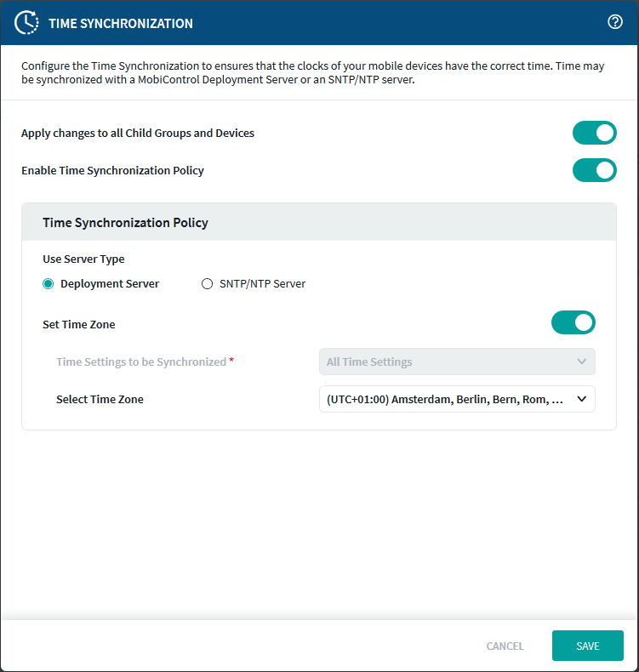
Task: Click the Use Server Type label
Action: point(83,259)
